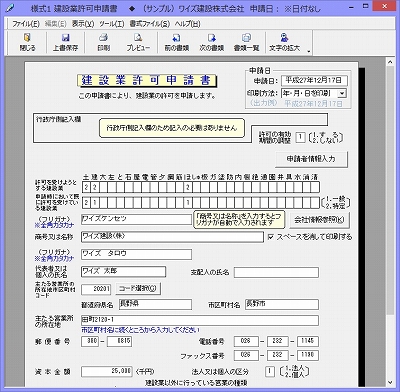Screen dimensions: 400x392
Task: Click the 市区町村名 field
Action: (x=282, y=304)
